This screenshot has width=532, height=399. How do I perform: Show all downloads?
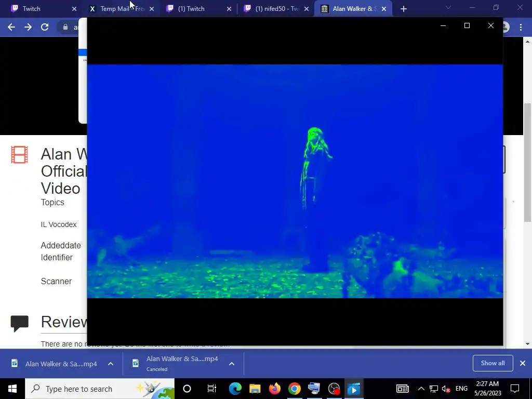[493, 363]
